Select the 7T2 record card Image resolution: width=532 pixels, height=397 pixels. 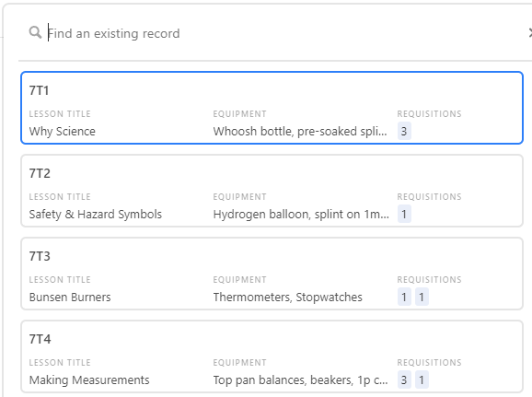click(x=272, y=191)
